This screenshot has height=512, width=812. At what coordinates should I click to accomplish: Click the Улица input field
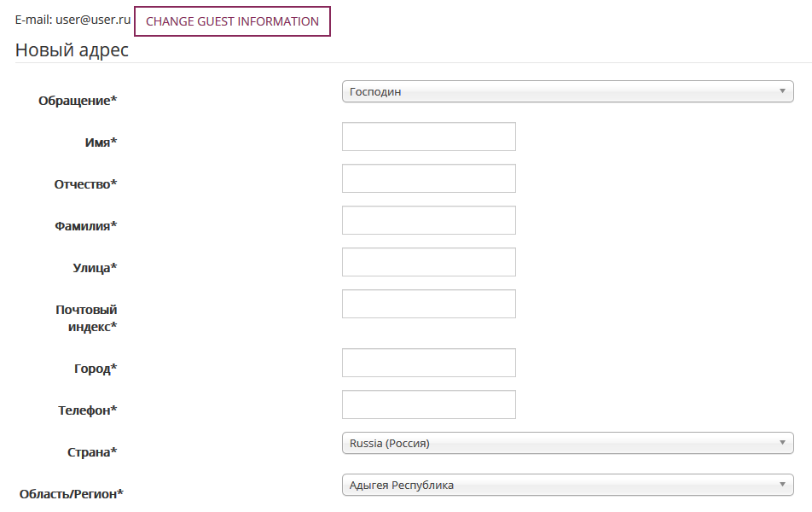tap(428, 262)
